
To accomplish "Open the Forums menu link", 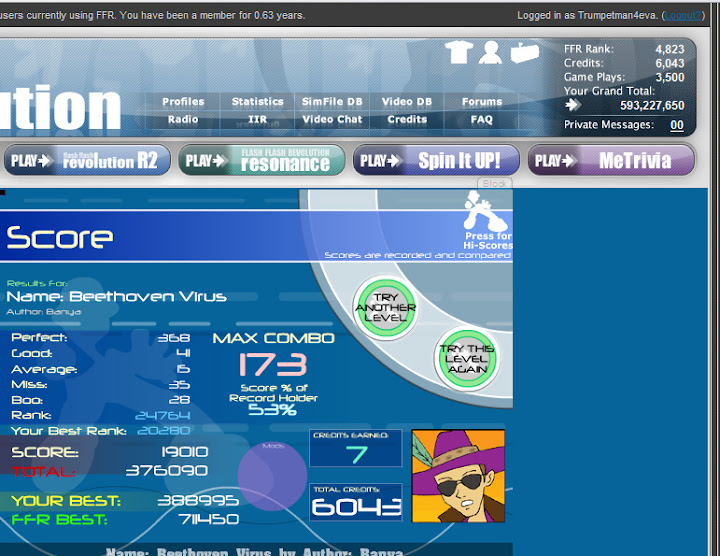I will (482, 102).
